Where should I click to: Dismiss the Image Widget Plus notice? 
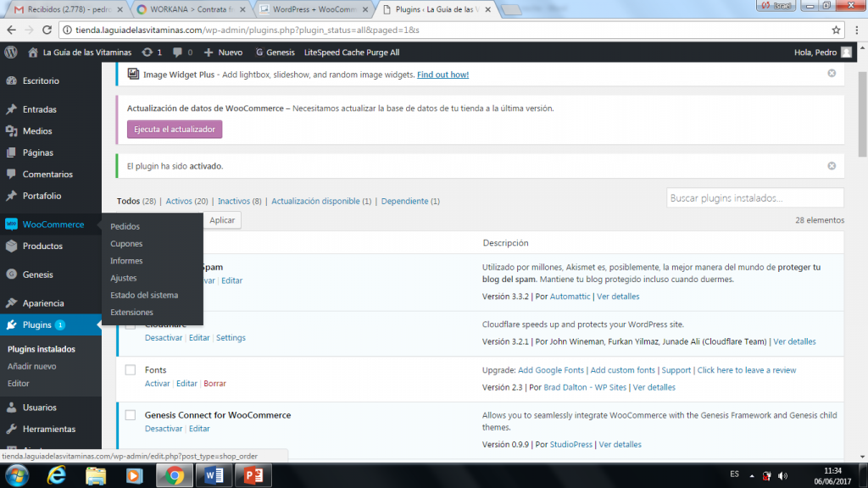click(832, 73)
